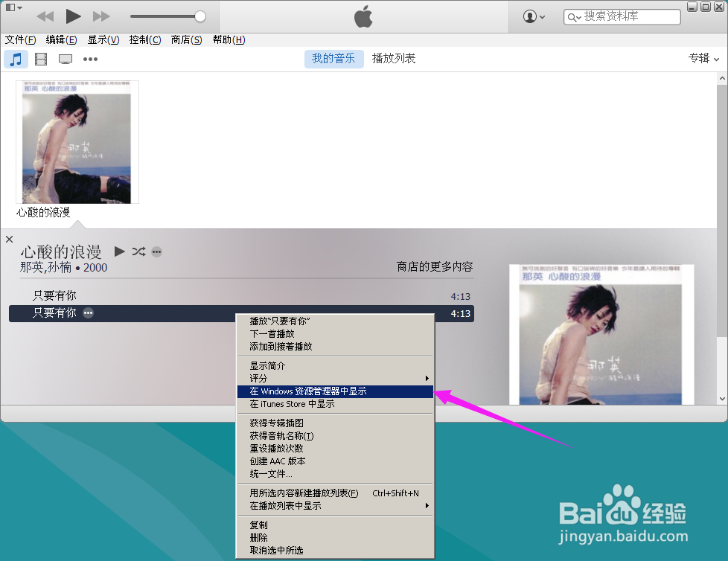Open the Music library section
728x561 pixels.
pos(16,59)
